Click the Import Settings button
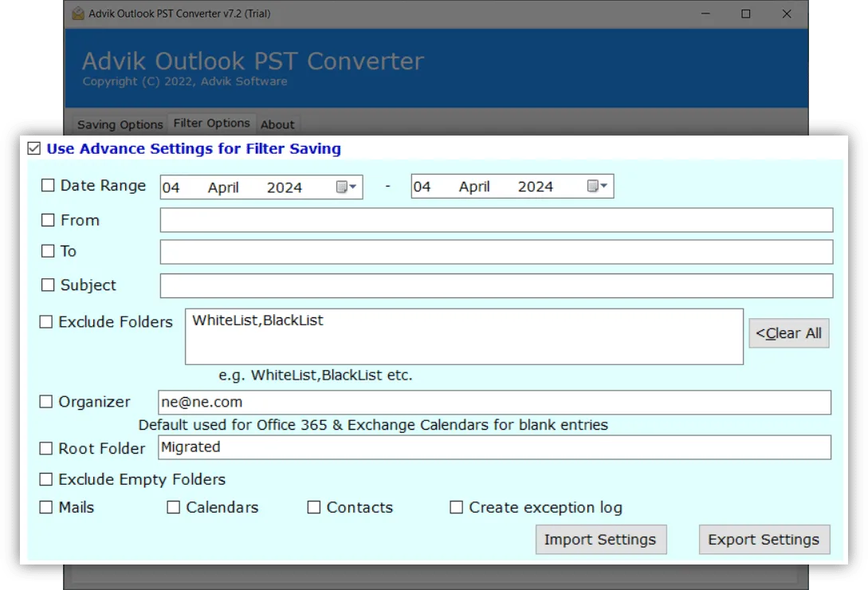 click(x=600, y=540)
